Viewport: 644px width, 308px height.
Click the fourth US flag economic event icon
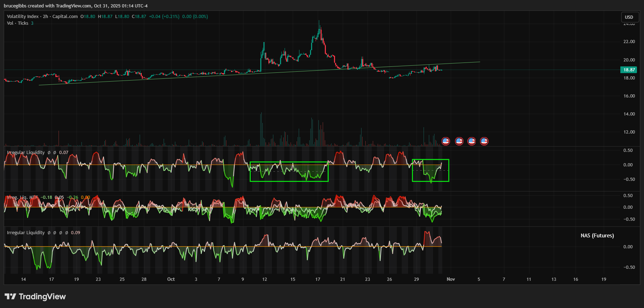click(484, 141)
